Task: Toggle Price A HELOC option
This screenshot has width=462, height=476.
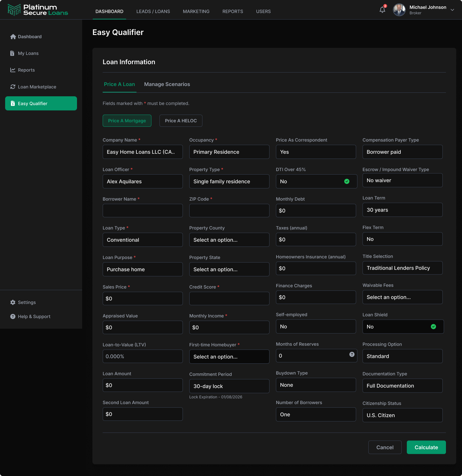Action: (181, 121)
